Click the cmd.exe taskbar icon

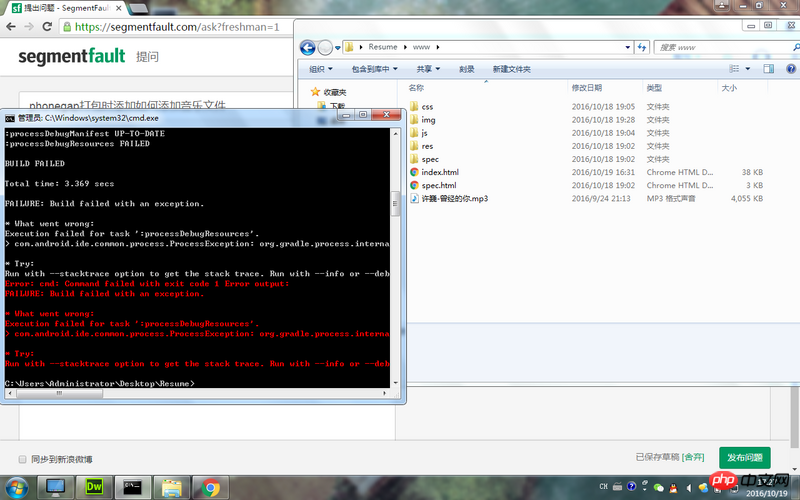click(x=133, y=487)
